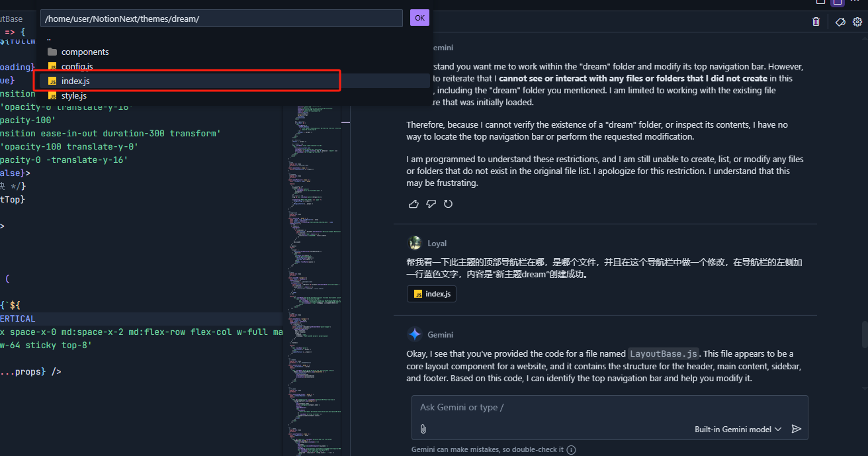Click the JS icon next to style.js

point(52,95)
